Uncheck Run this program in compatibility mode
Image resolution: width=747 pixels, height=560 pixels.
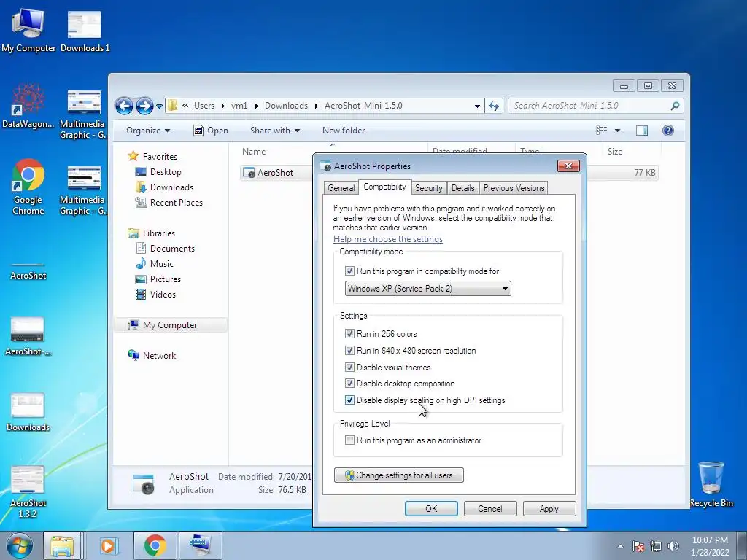click(x=349, y=271)
